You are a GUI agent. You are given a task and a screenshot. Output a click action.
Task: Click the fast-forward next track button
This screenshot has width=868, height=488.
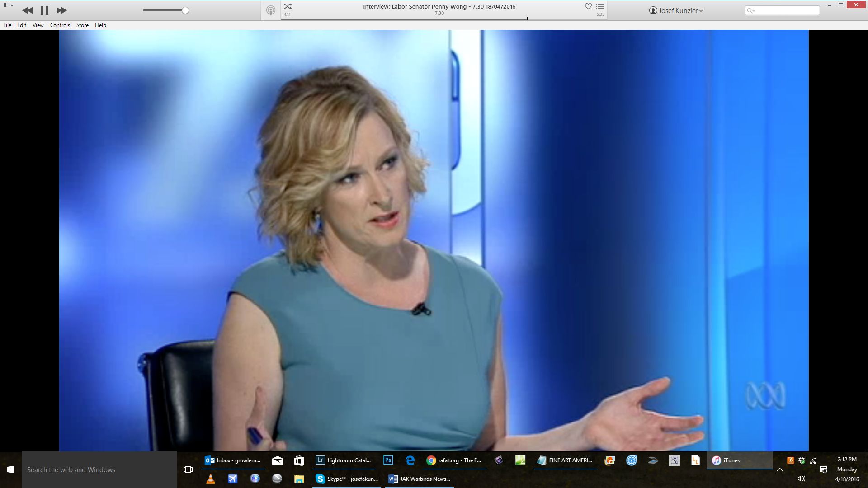pyautogui.click(x=61, y=10)
